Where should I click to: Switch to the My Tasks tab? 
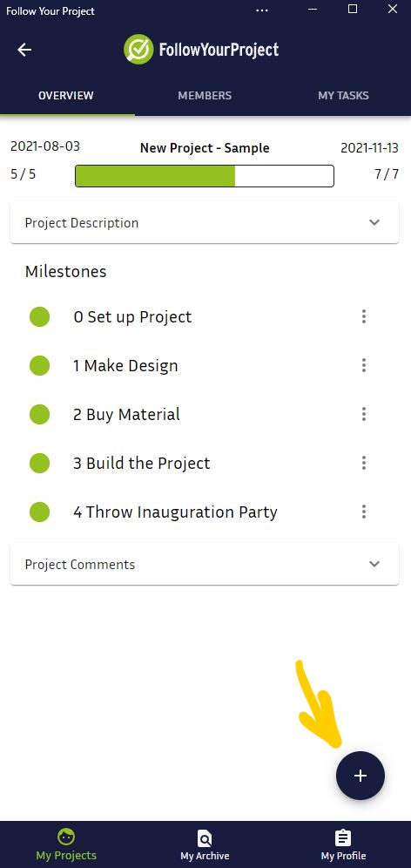pos(343,95)
